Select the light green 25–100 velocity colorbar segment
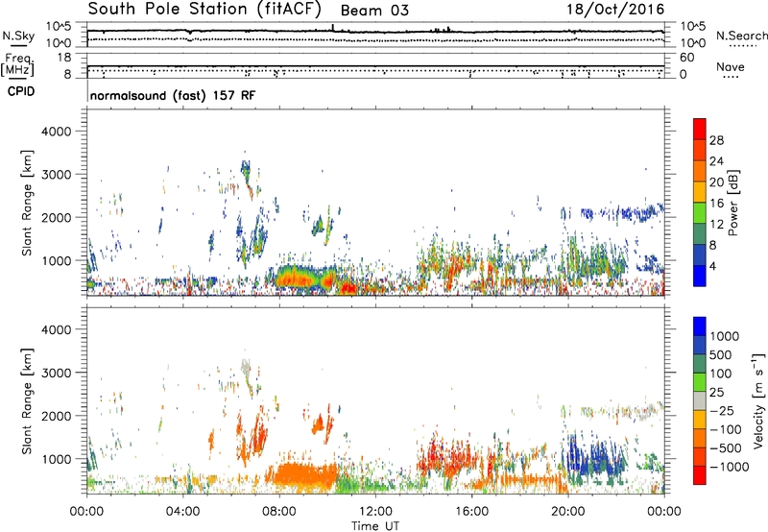Image resolution: width=768 pixels, height=532 pixels. coord(700,382)
